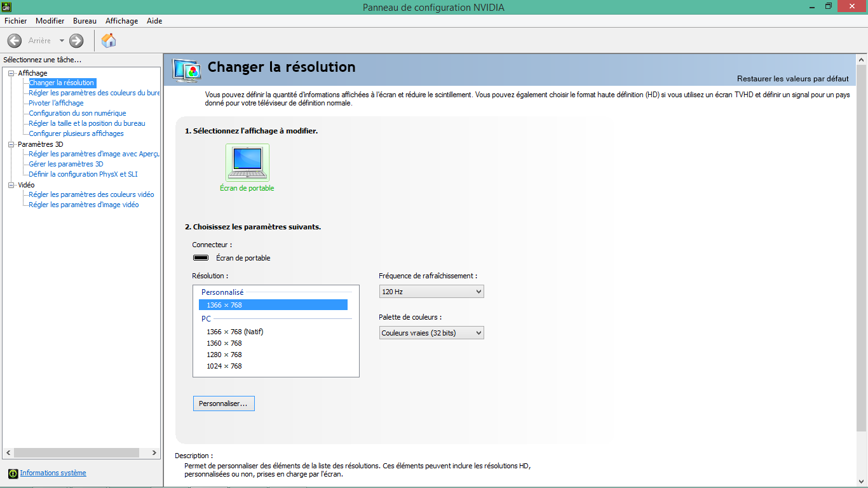Image resolution: width=868 pixels, height=488 pixels.
Task: Open the Bureau menu
Action: (x=85, y=21)
